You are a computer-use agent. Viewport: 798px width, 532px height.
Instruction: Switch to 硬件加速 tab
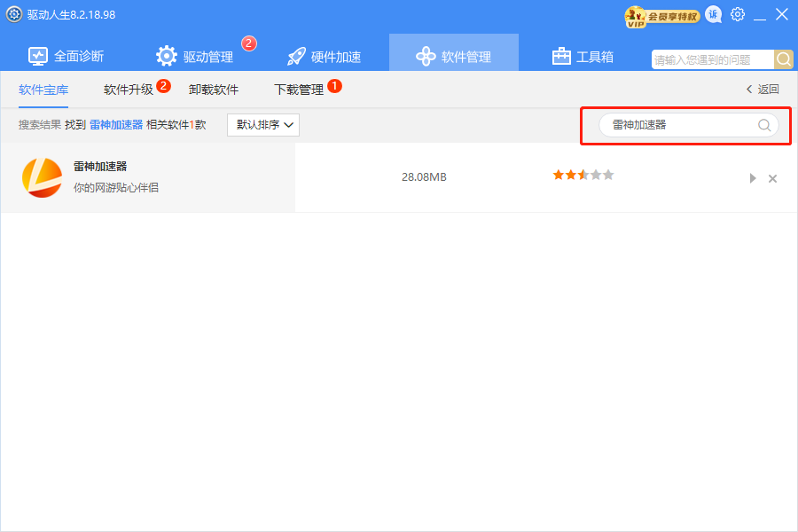pyautogui.click(x=324, y=56)
